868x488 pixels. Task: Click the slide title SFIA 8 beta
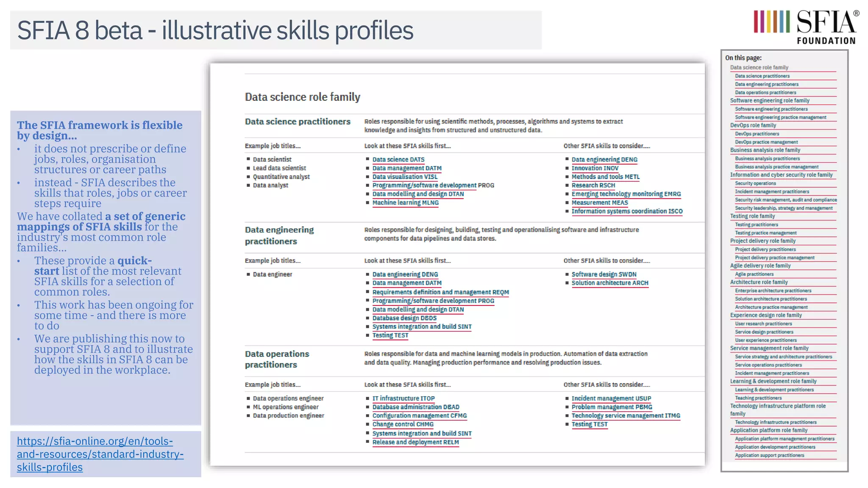[x=215, y=30]
